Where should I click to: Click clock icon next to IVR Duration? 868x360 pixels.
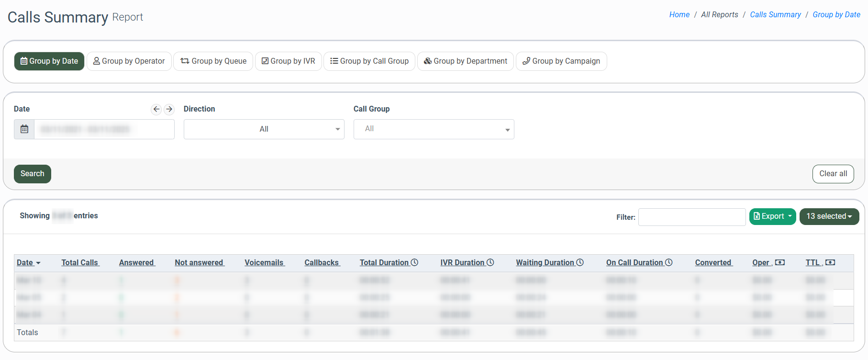point(490,262)
